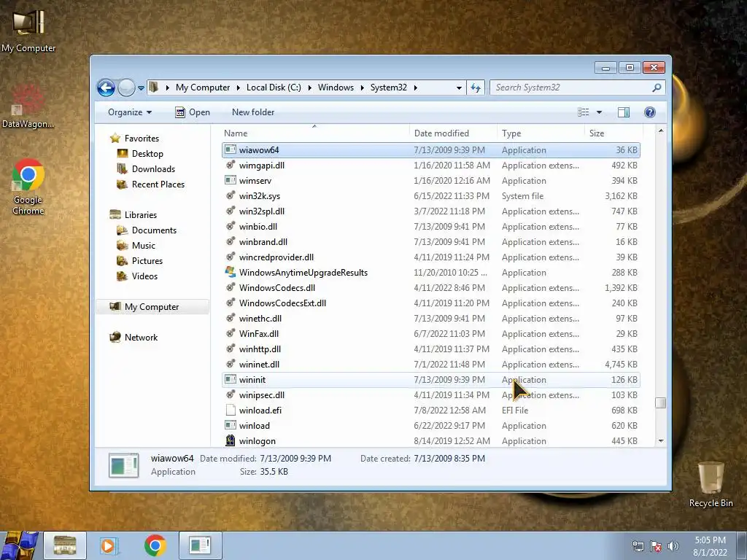
Task: Select the wimgapi.dll file
Action: click(430, 166)
